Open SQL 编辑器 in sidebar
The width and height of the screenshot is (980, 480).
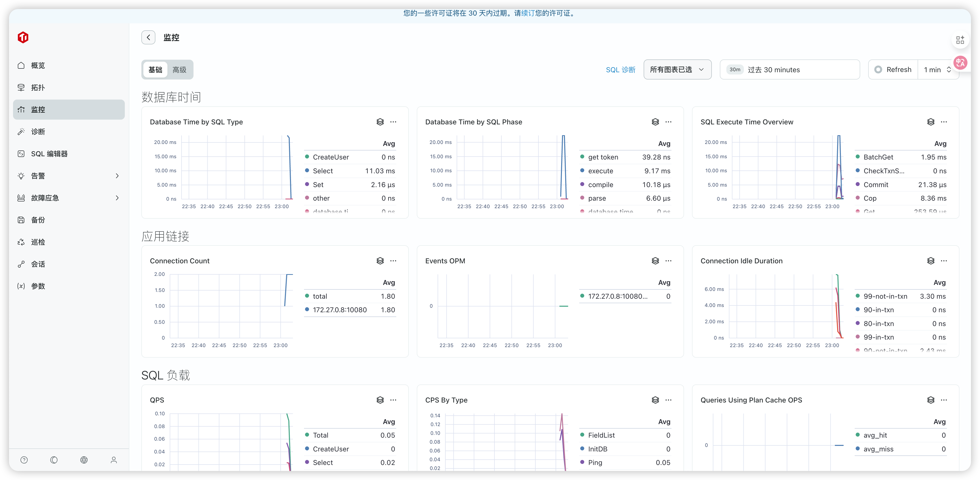[49, 154]
